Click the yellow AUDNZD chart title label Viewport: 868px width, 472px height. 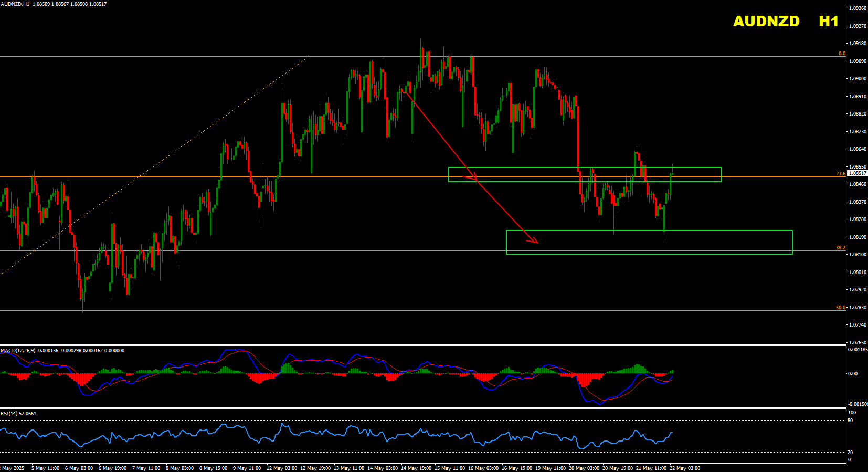click(766, 22)
